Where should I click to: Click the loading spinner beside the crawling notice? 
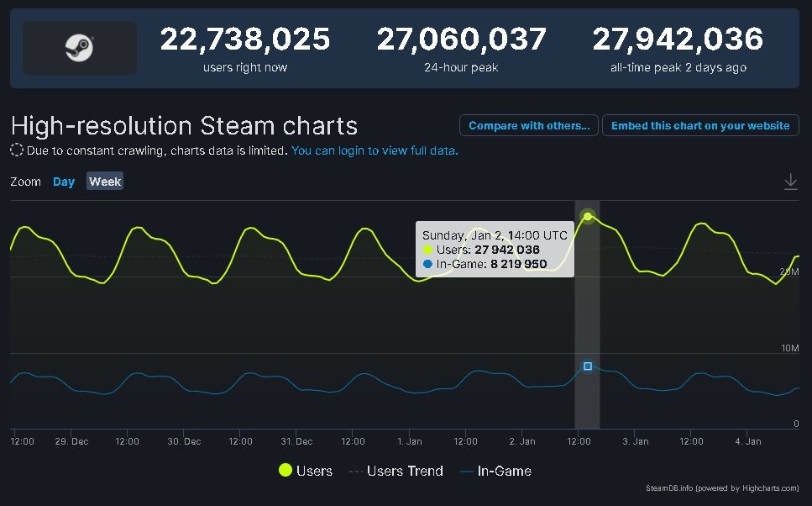[16, 150]
